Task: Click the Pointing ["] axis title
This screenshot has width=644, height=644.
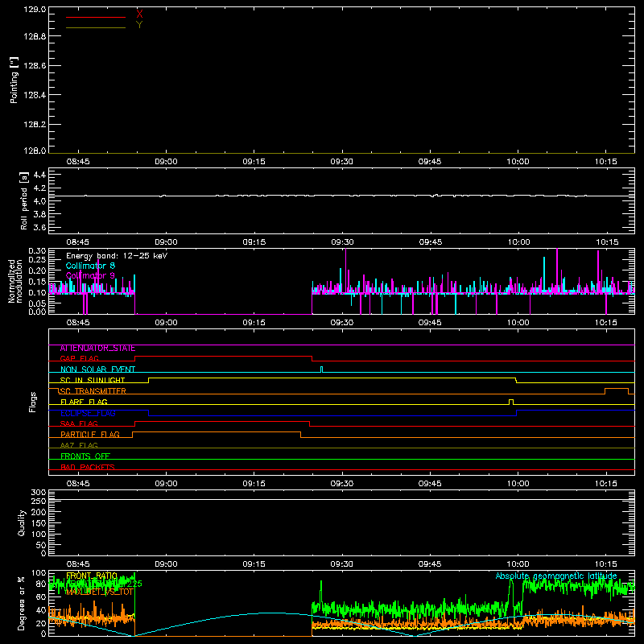Action: pos(14,80)
